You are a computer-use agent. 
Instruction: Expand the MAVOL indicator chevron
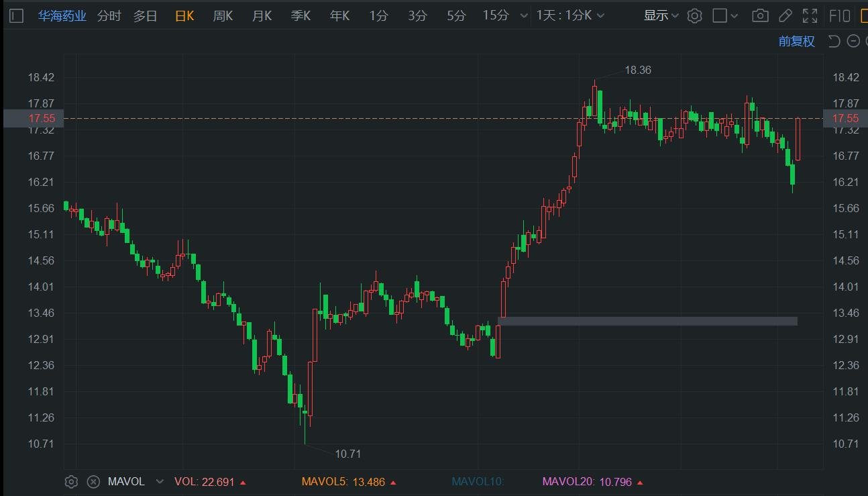(x=160, y=482)
